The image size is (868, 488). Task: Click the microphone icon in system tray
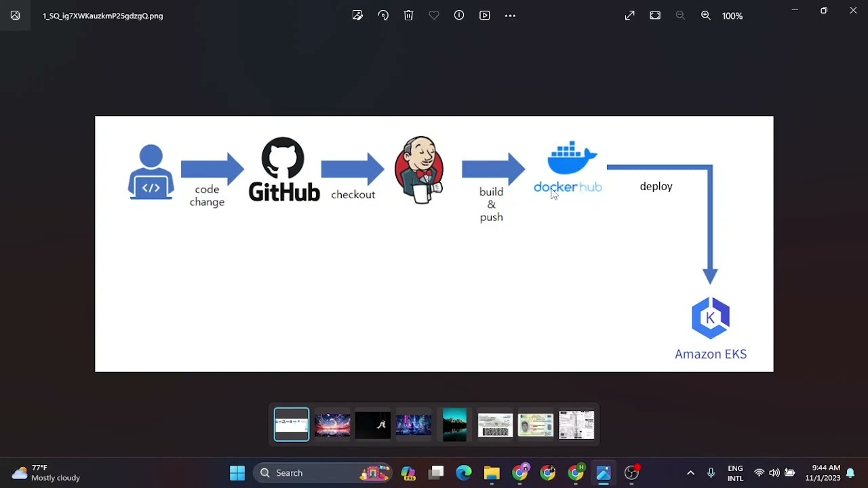pyautogui.click(x=711, y=473)
